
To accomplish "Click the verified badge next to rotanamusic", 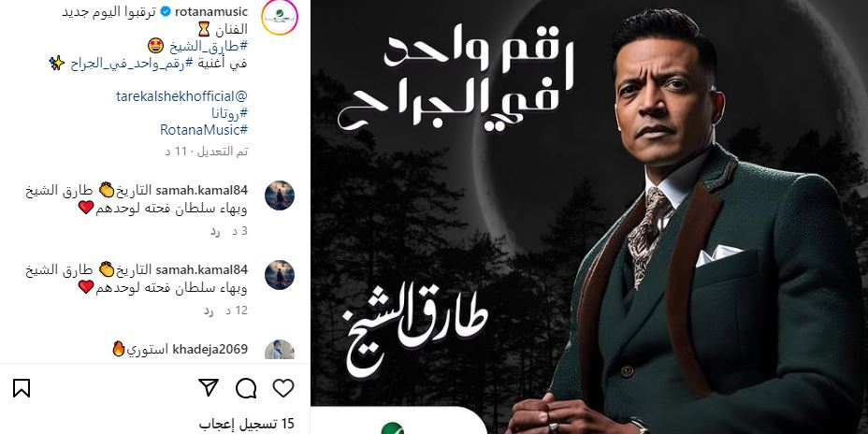I will tap(166, 12).
